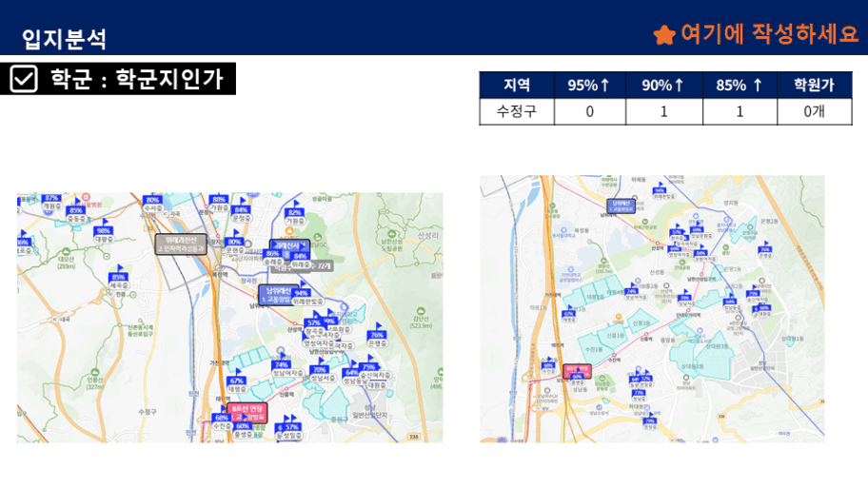The width and height of the screenshot is (868, 488).
Task: Select the 학군 : 학군지인가 heading
Action: point(137,79)
